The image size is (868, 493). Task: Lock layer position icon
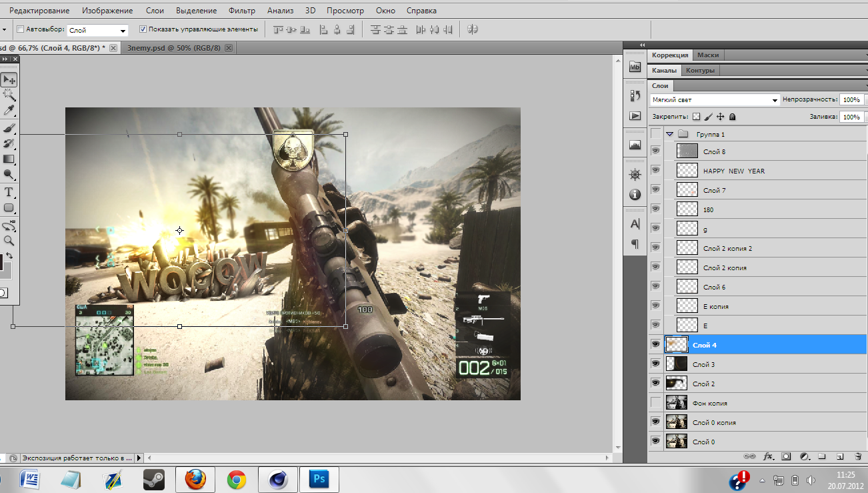tap(720, 117)
